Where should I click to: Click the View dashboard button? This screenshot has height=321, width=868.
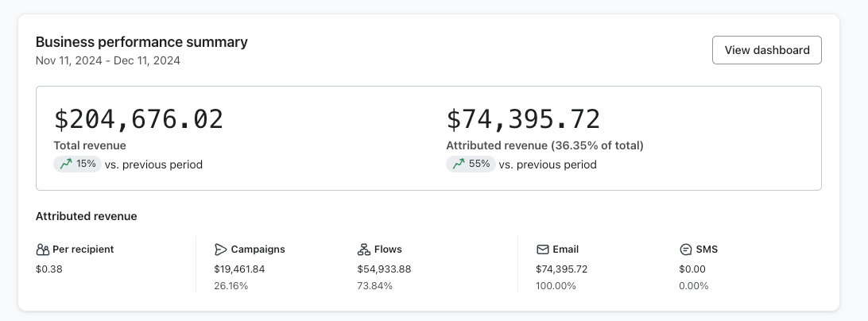pyautogui.click(x=766, y=50)
